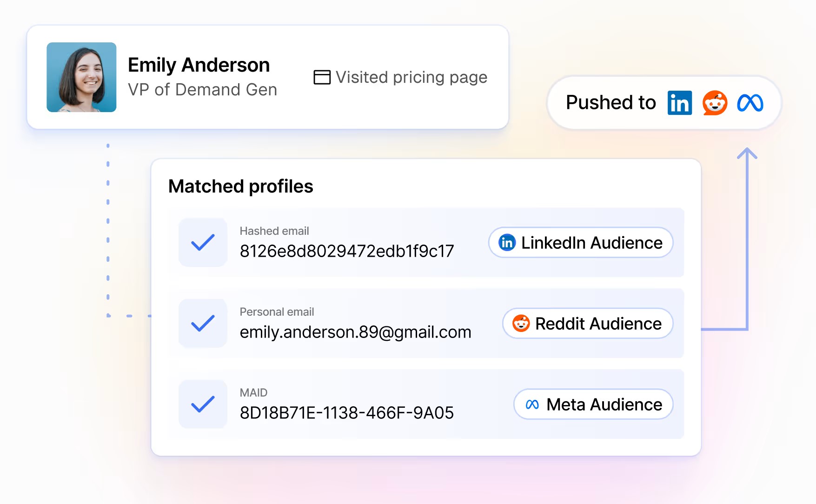Click the emily.anderson.89@gmail.com email address
The image size is (816, 504).
355,332
